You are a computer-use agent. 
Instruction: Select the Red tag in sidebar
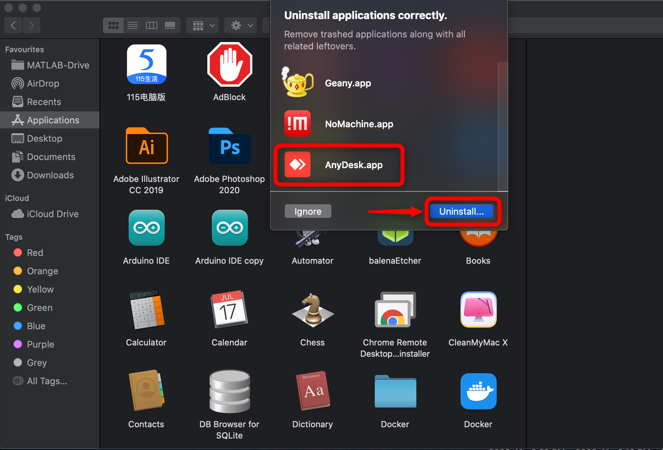35,253
